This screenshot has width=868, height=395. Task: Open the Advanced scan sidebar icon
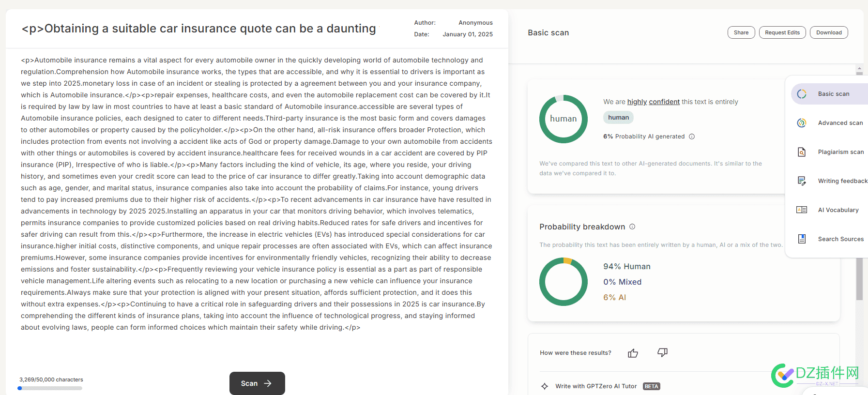tap(802, 123)
